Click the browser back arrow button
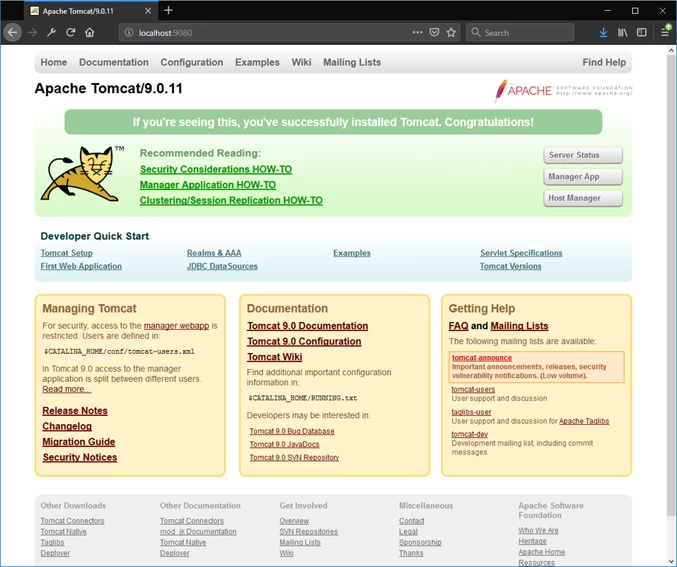677x567 pixels. pyautogui.click(x=13, y=32)
